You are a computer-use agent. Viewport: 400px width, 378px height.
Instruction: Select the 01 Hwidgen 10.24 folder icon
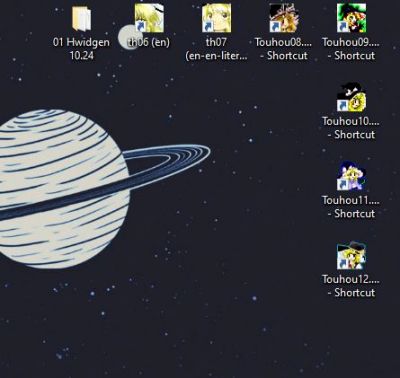pos(81,18)
